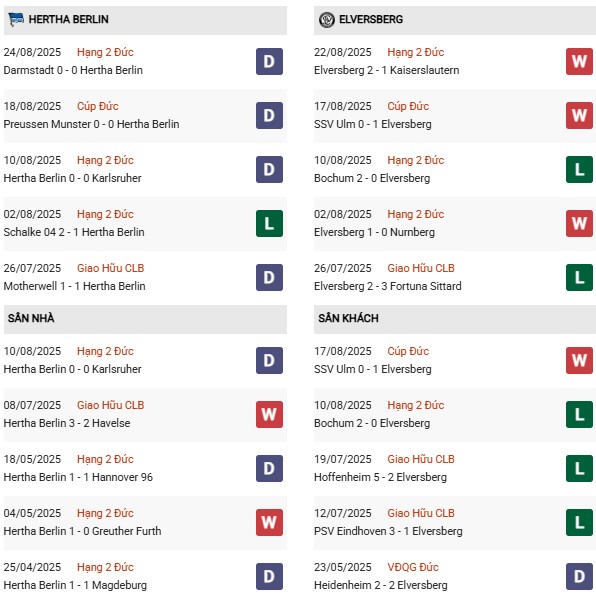This screenshot has height=602, width=596.
Task: Click the W badge for Elversberg 2-1 Kaiserslautern
Action: pos(579,61)
